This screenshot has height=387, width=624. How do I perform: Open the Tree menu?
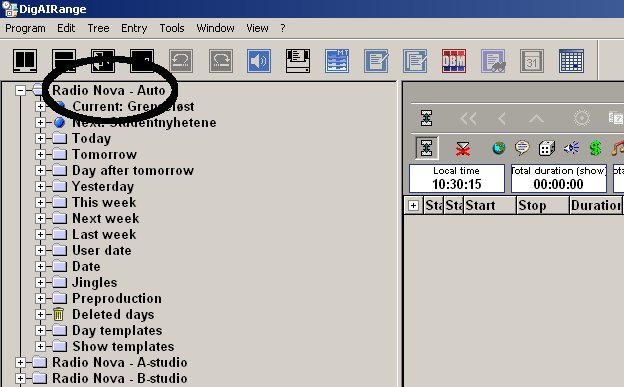(98, 28)
